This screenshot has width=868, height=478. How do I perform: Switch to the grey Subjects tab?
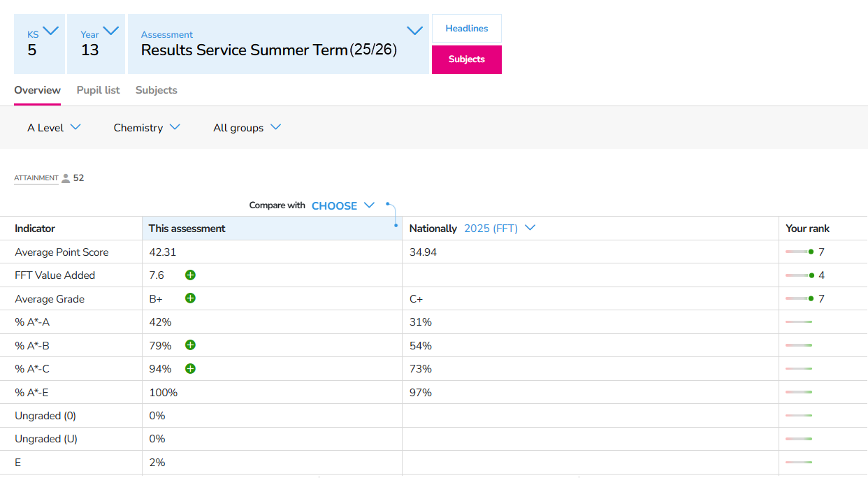[157, 90]
